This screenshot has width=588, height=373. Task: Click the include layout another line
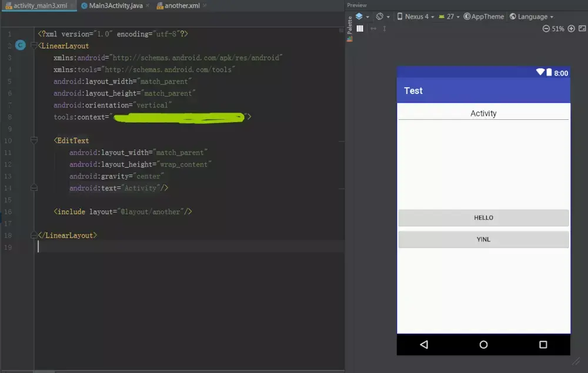pos(123,211)
